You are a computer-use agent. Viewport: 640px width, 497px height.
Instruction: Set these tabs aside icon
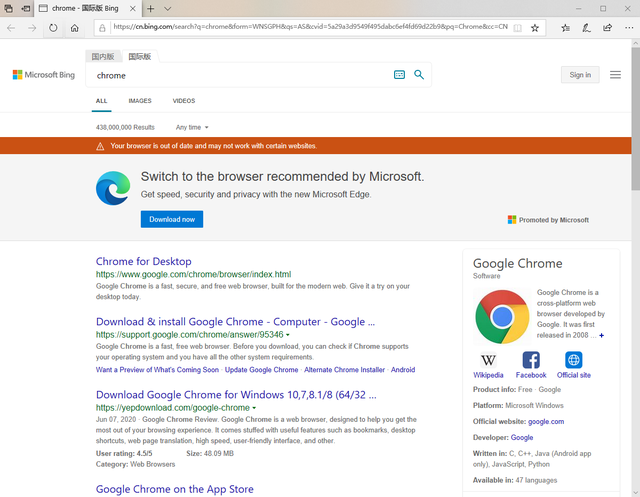[26, 8]
